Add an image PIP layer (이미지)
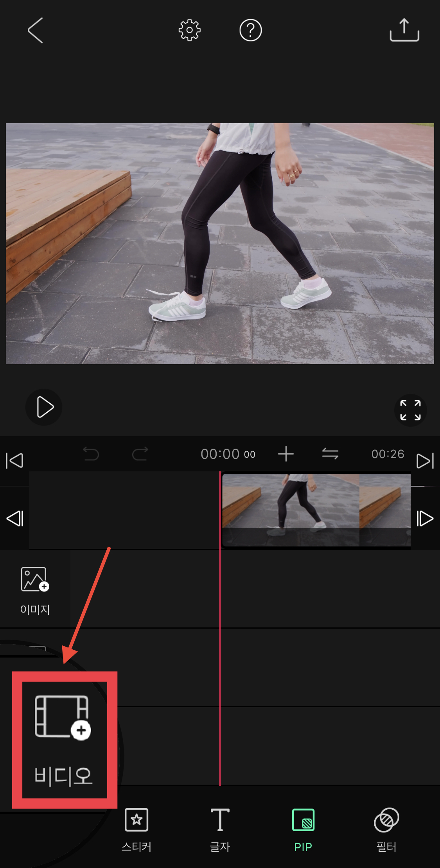Viewport: 440px width, 868px height. (x=35, y=590)
